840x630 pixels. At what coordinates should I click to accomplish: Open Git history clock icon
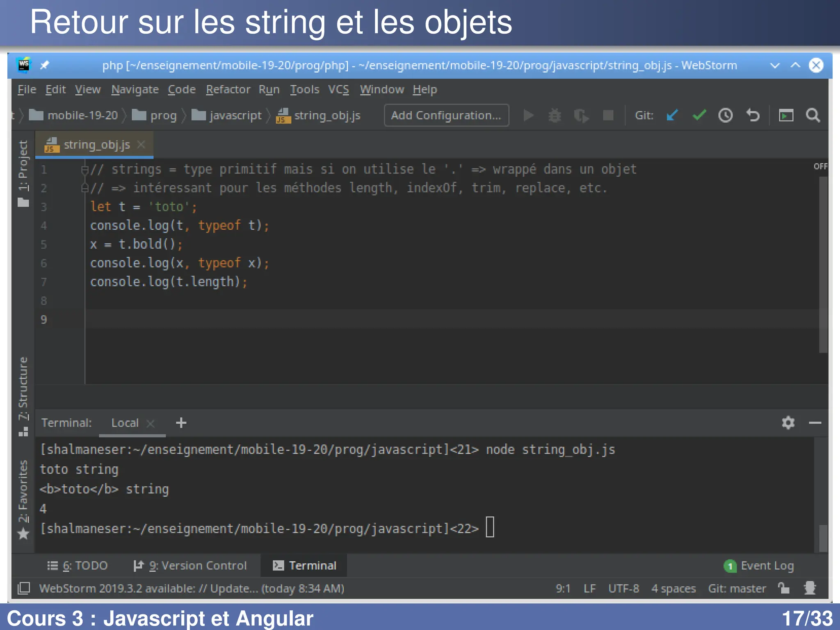tap(726, 116)
